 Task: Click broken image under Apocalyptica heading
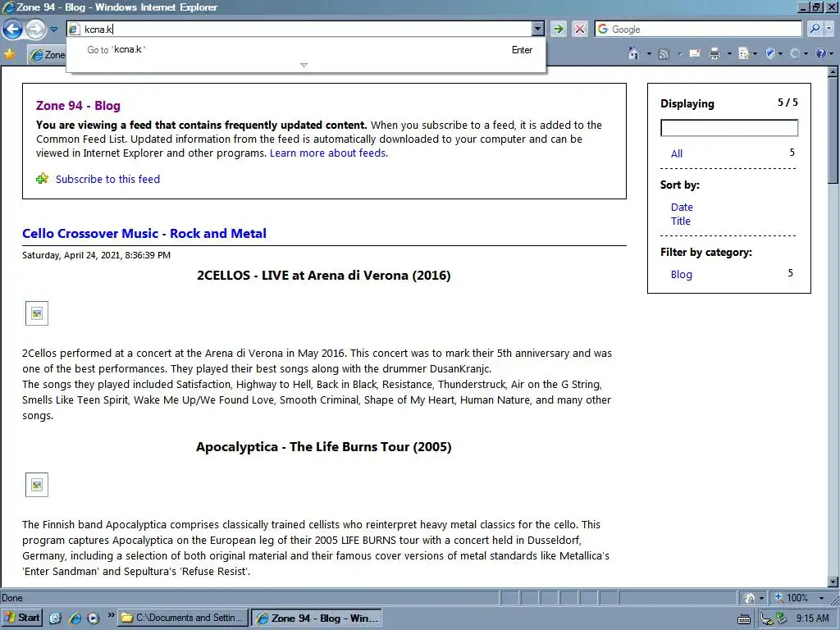click(37, 485)
